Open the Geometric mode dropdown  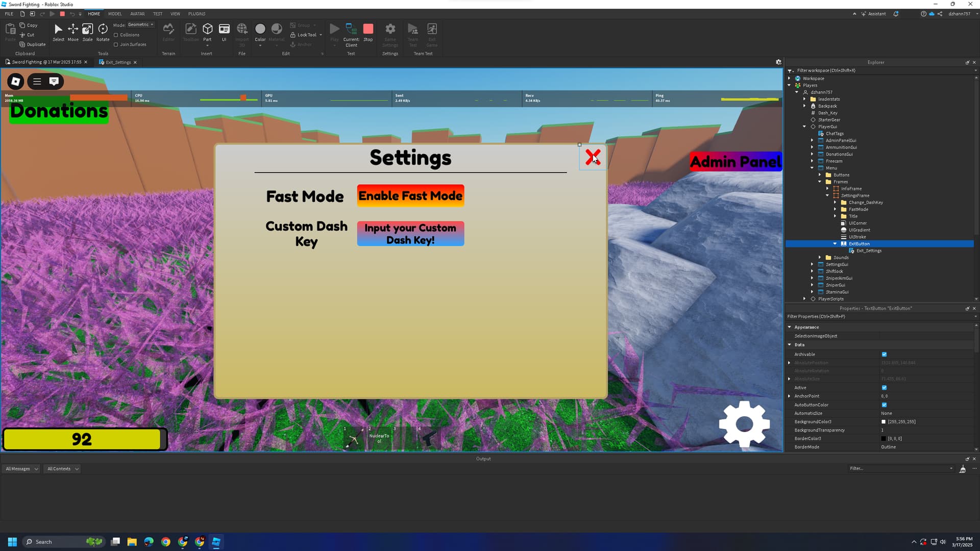[x=141, y=24]
